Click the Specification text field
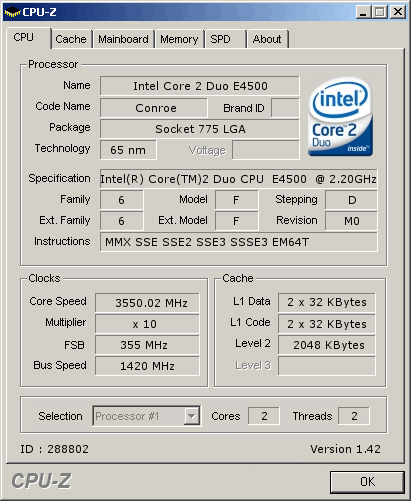Screen dimensions: 411x501 [x=239, y=179]
